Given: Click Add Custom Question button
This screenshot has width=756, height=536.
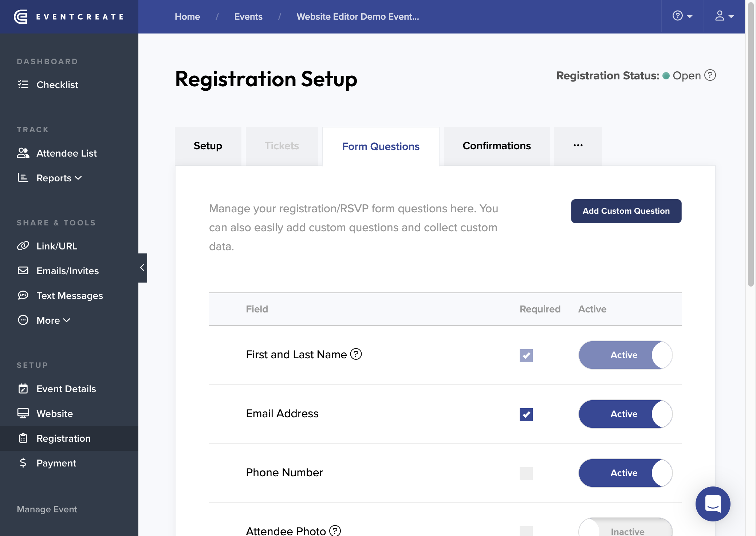Looking at the screenshot, I should pos(626,211).
